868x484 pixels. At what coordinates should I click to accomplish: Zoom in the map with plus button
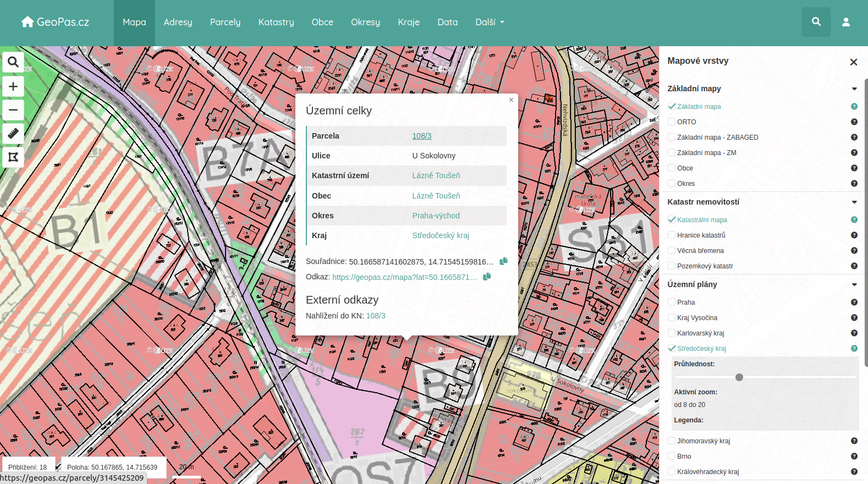coord(13,86)
